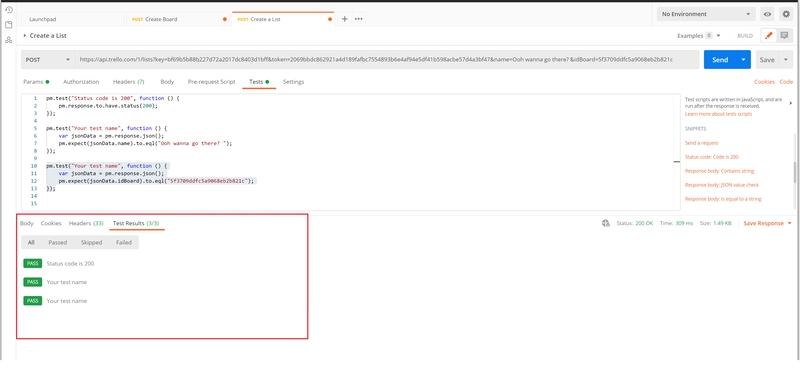Open the request Body tab

point(167,82)
